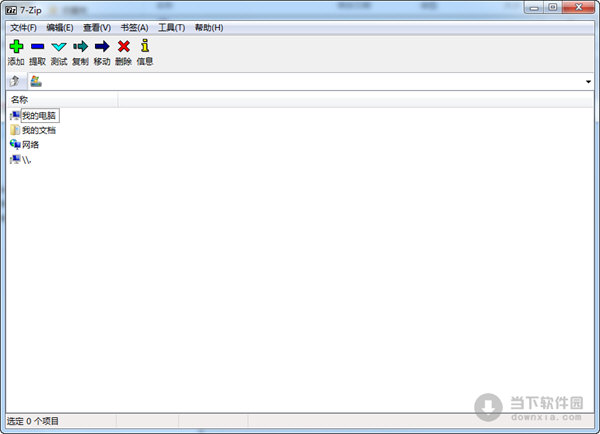
Task: Maximize the 7-Zip window
Action: click(x=553, y=7)
